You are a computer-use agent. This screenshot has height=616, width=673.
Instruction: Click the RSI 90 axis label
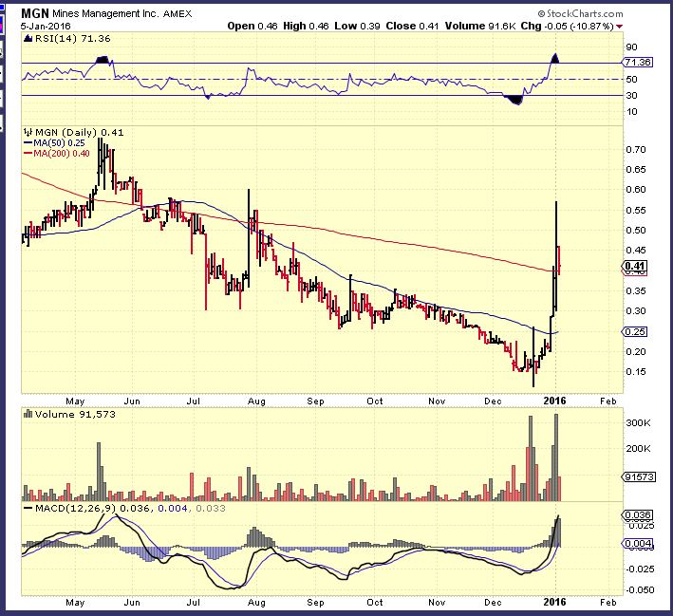coord(632,47)
